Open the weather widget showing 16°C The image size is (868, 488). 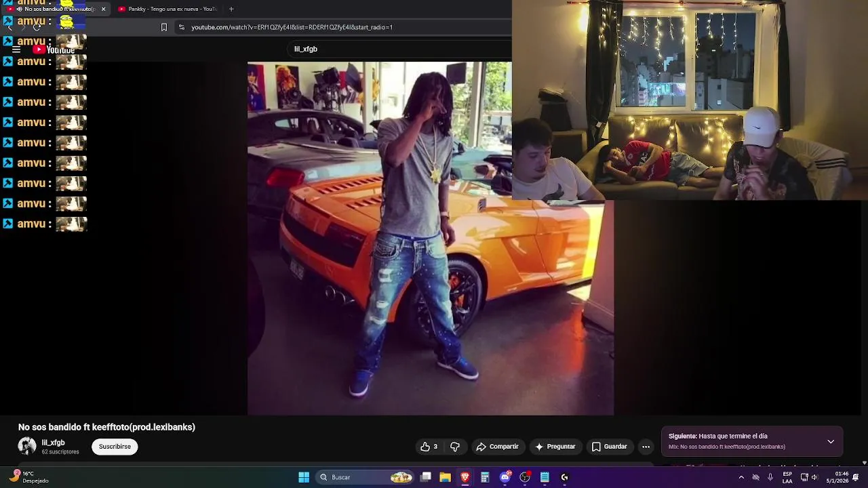(x=28, y=477)
